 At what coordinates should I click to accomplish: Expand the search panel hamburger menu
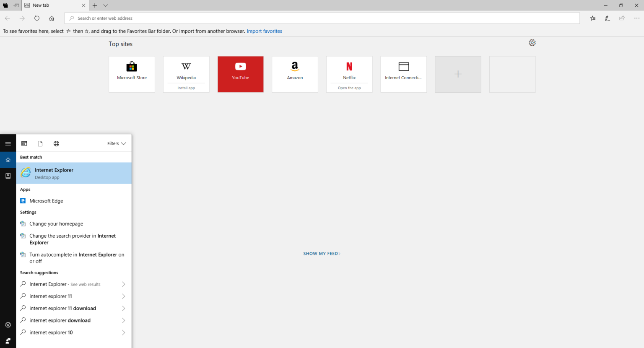click(x=8, y=143)
